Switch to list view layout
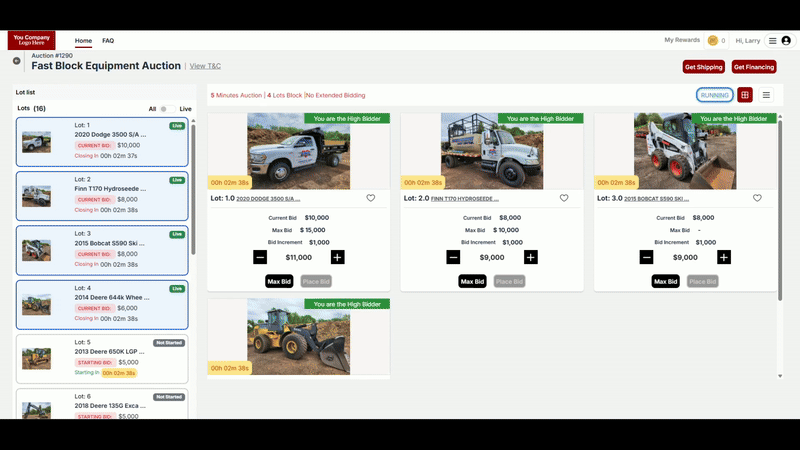The width and height of the screenshot is (800, 450). [766, 95]
